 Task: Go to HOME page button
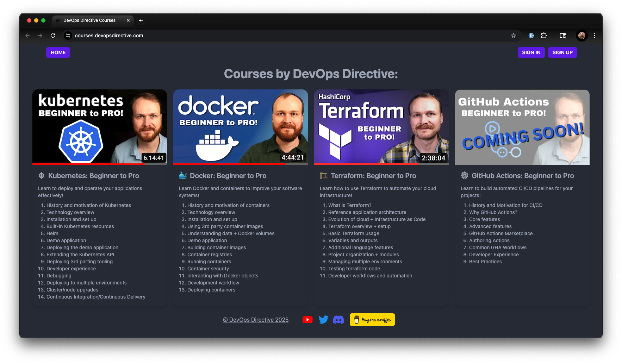tap(58, 52)
